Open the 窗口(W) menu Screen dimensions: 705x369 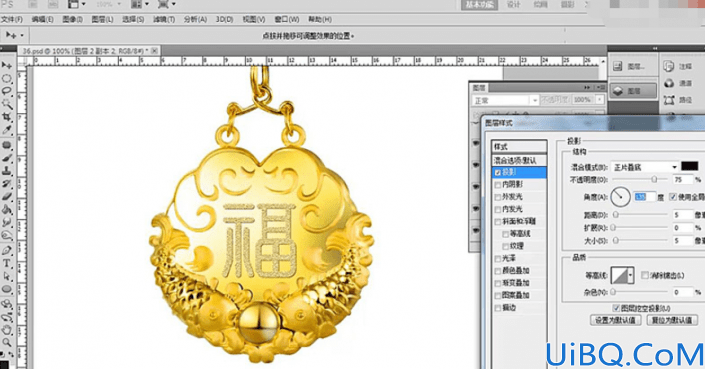click(x=286, y=19)
